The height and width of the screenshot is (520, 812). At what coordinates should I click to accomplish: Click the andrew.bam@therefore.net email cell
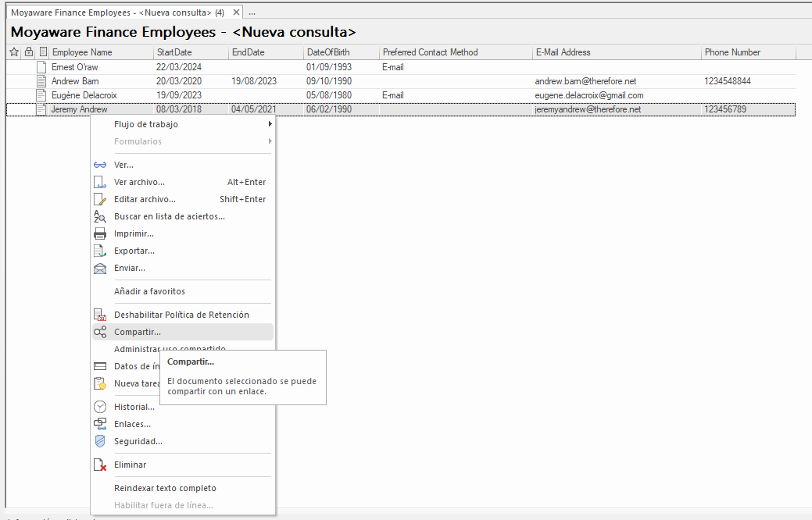(x=585, y=81)
